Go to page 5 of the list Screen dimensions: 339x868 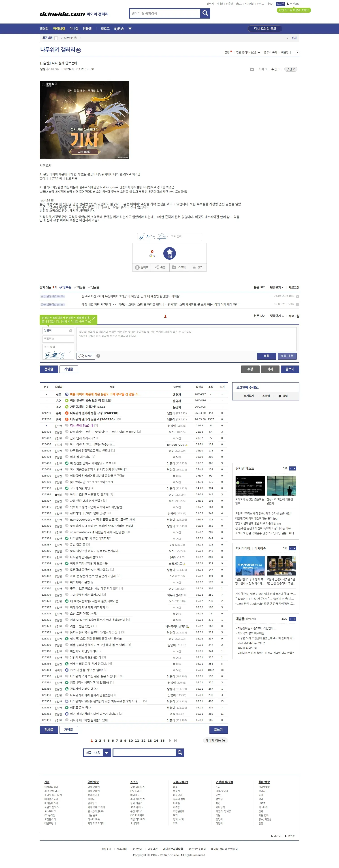pyautogui.click(x=109, y=740)
